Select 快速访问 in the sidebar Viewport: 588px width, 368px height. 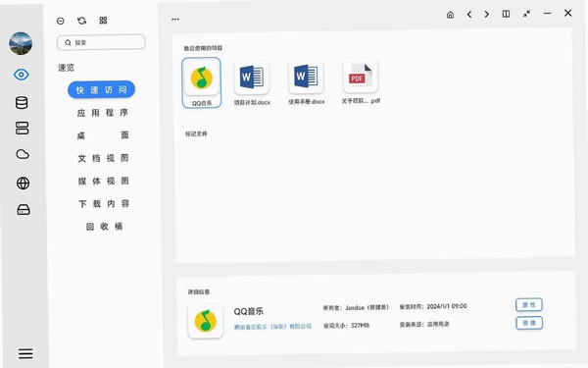point(101,89)
